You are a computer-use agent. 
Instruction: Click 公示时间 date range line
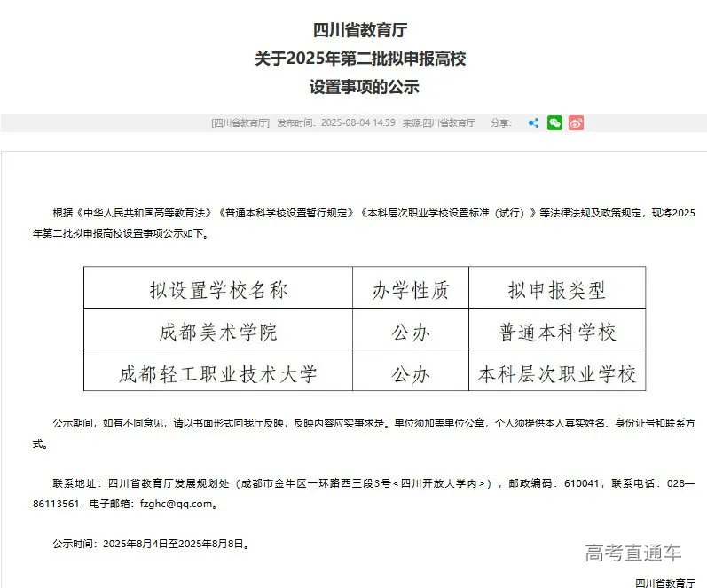coord(151,544)
